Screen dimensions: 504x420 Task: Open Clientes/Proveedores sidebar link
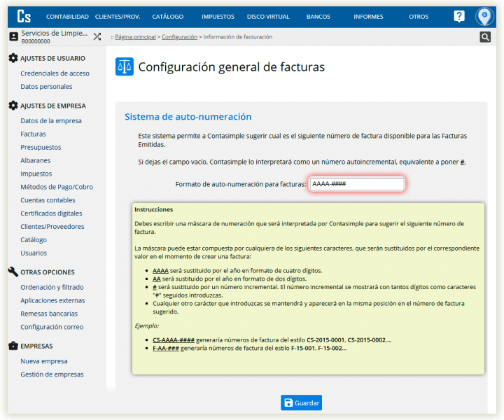click(x=52, y=227)
